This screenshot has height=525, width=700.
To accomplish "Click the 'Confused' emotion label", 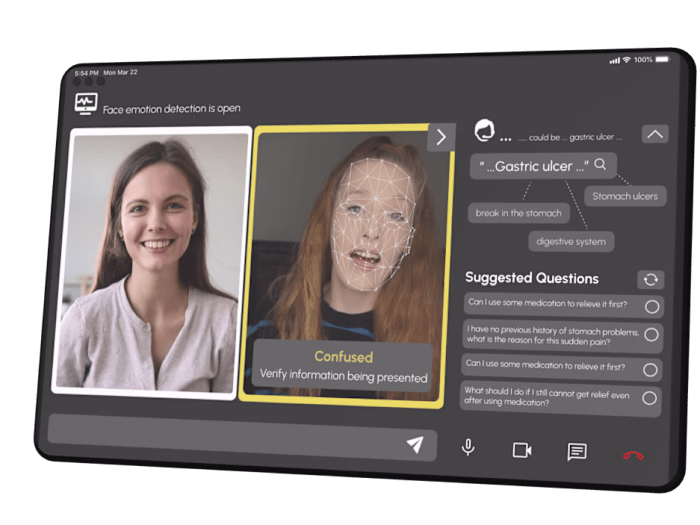I will tap(343, 357).
